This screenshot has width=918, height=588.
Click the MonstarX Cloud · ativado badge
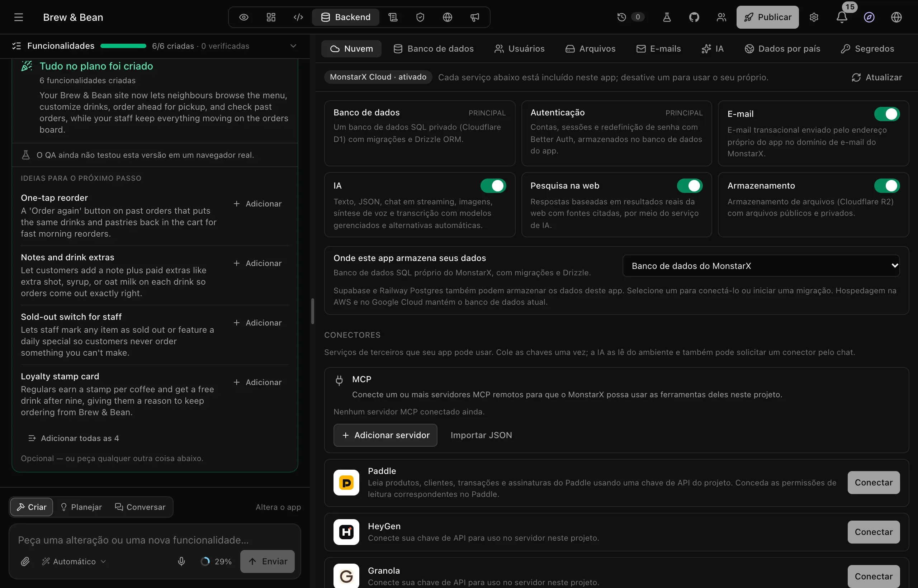[378, 77]
